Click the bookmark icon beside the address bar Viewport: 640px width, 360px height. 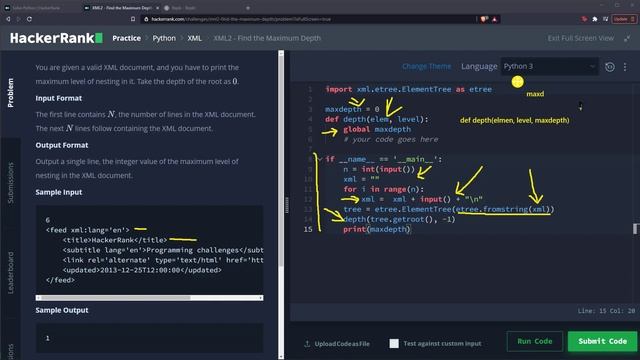tap(133, 19)
